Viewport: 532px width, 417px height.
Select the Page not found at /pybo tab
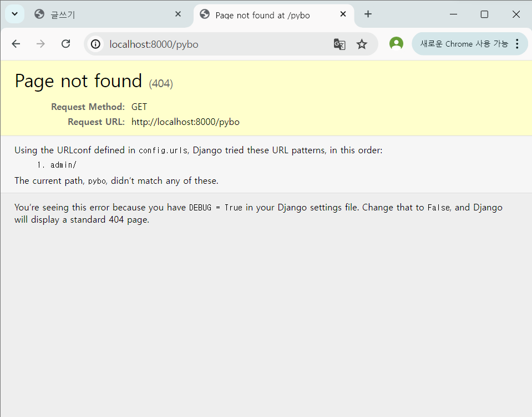pos(273,15)
